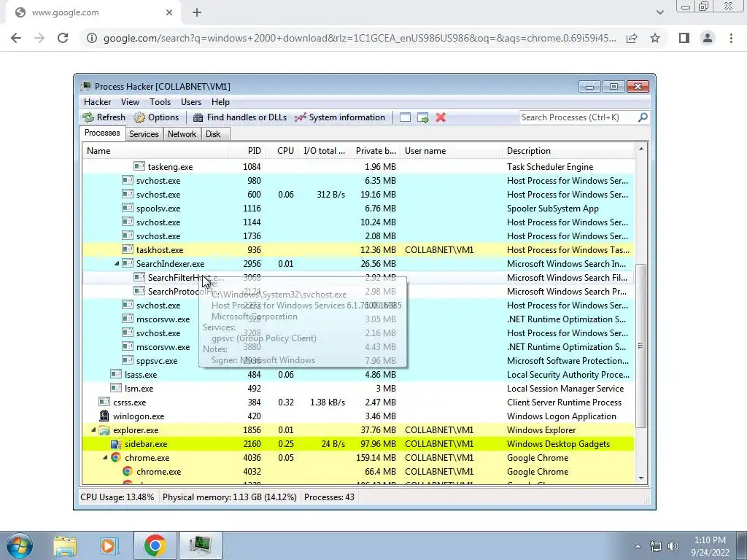Click the sppsvc.exe process icon
This screenshot has width=747, height=560.
(x=127, y=360)
